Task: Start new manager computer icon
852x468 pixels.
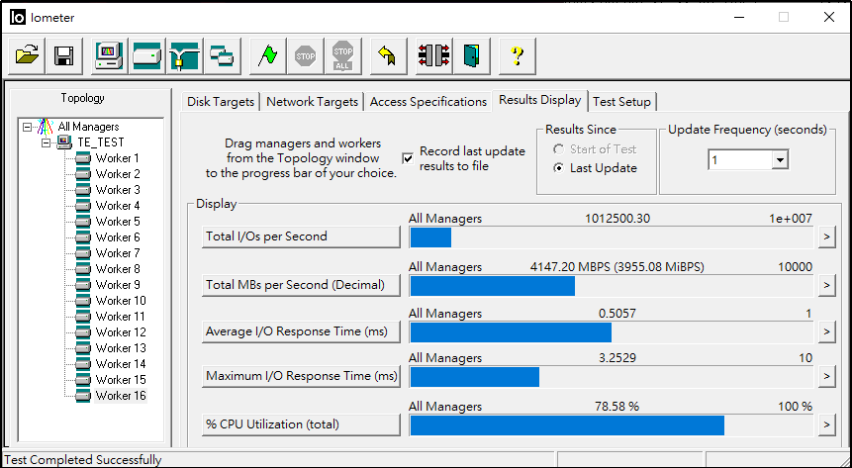Action: [x=109, y=55]
